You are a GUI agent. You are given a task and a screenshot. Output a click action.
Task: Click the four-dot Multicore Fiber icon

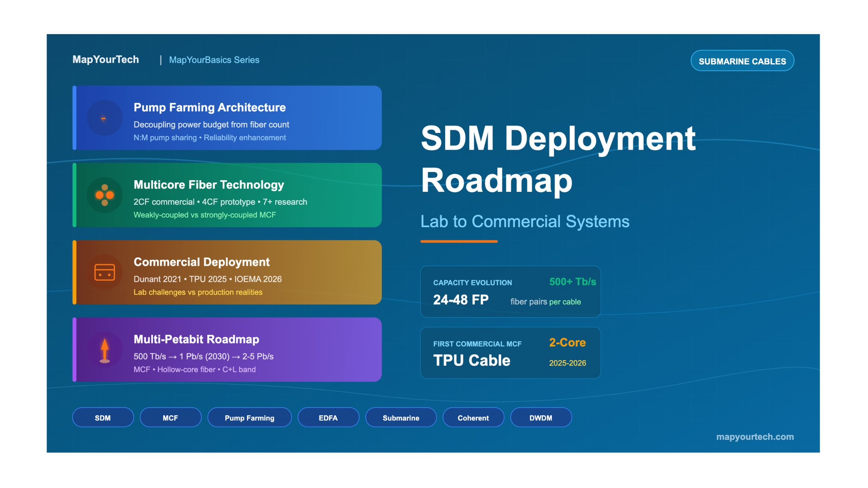pos(104,195)
